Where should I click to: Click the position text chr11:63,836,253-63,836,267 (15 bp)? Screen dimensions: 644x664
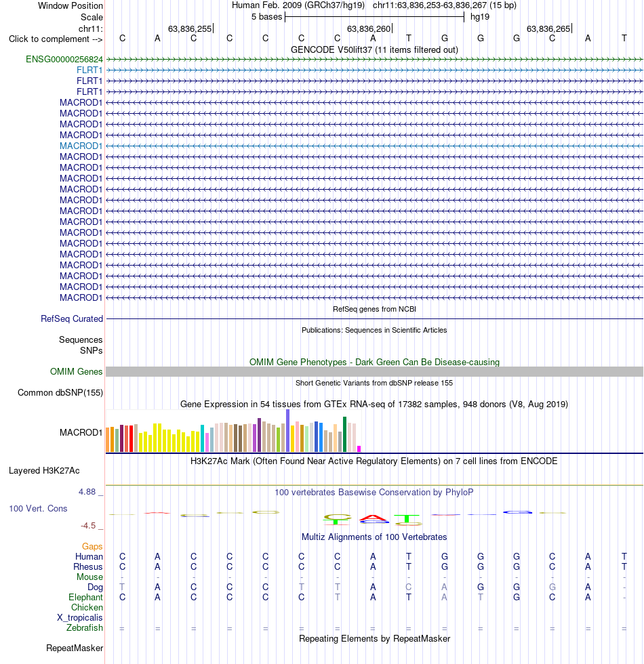click(x=445, y=5)
